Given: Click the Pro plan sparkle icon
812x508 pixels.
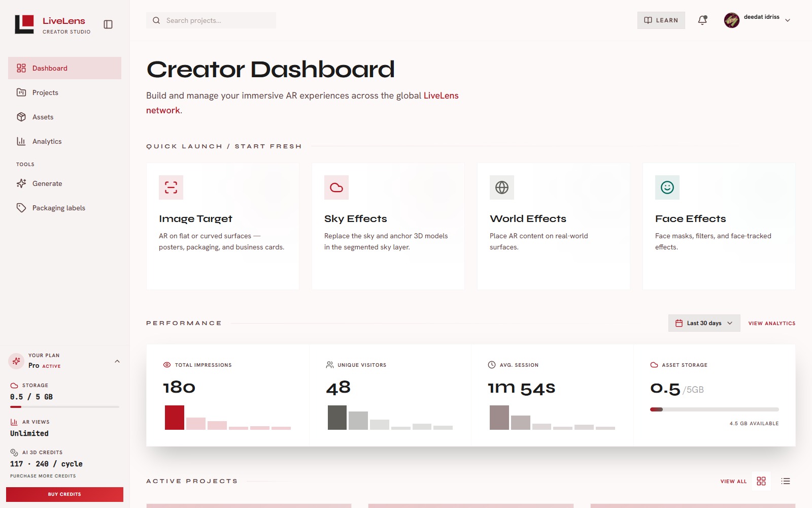Looking at the screenshot, I should (x=16, y=361).
